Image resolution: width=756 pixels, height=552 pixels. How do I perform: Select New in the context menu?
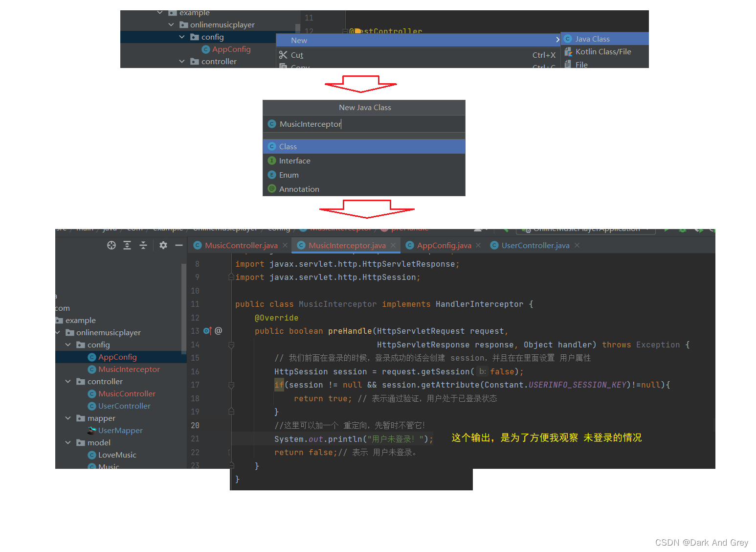pos(419,40)
